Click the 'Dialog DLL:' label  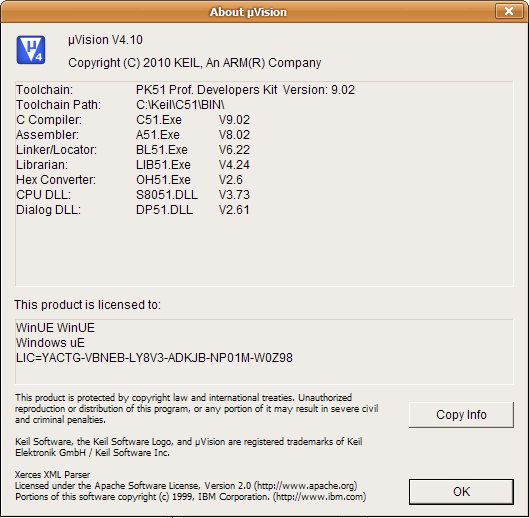pyautogui.click(x=49, y=210)
